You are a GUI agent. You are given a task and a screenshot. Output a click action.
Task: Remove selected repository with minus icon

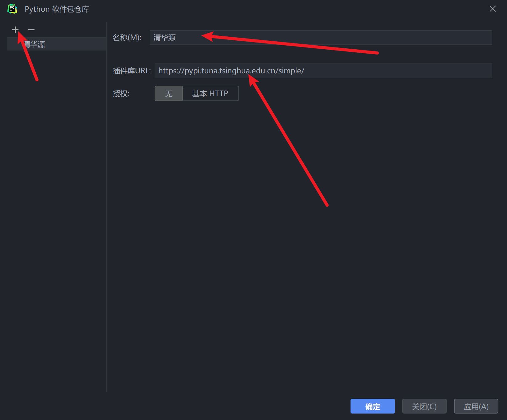coord(31,30)
